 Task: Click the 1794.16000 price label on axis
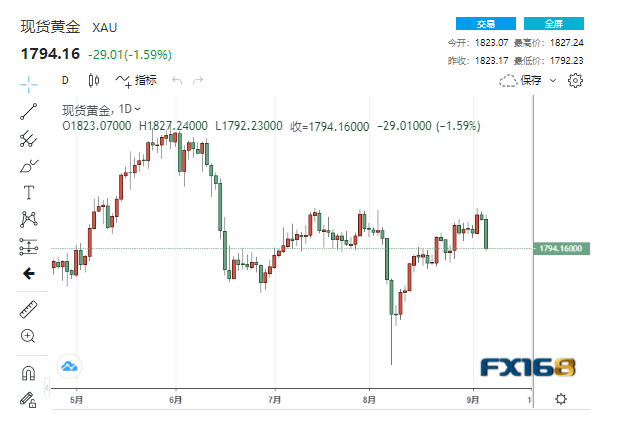tap(561, 248)
